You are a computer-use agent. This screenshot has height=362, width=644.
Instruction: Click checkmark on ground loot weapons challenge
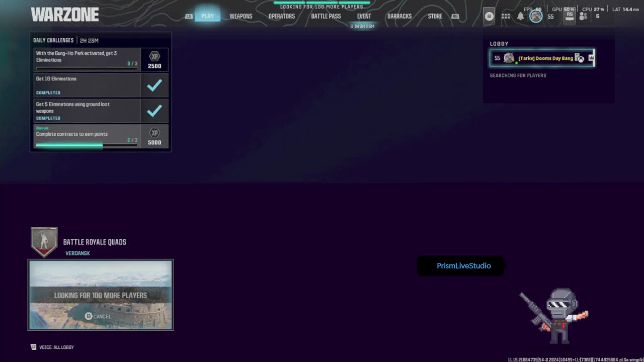pyautogui.click(x=154, y=111)
